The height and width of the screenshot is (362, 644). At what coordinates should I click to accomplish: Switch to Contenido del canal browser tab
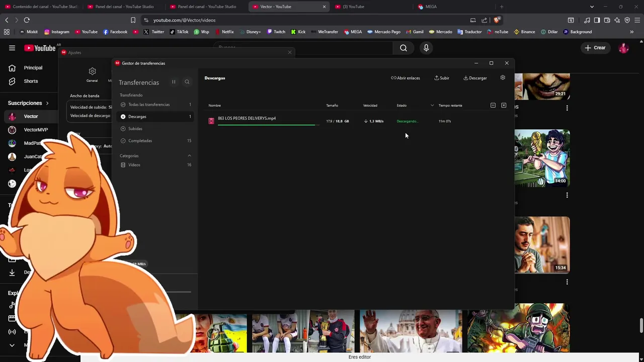pos(41,7)
